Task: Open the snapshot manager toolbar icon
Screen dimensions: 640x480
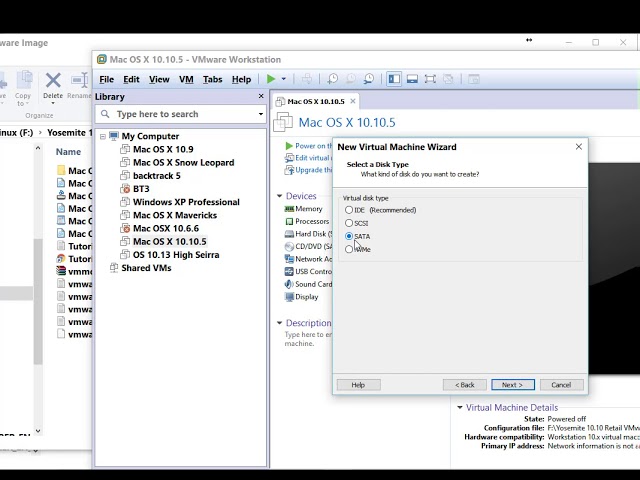Action: click(369, 79)
